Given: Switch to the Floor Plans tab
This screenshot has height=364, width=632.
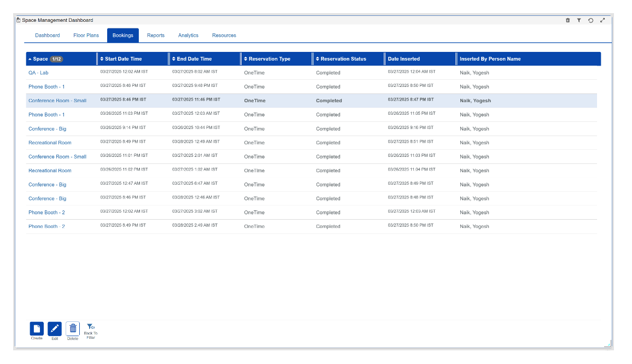Looking at the screenshot, I should tap(86, 36).
